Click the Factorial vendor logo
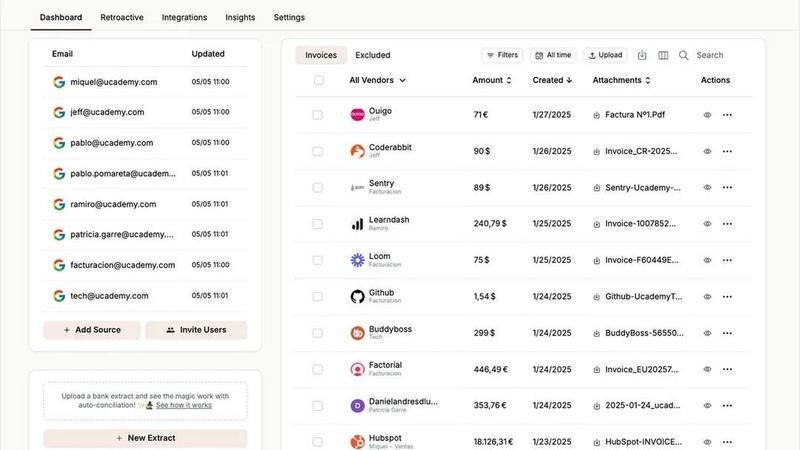 [x=357, y=369]
